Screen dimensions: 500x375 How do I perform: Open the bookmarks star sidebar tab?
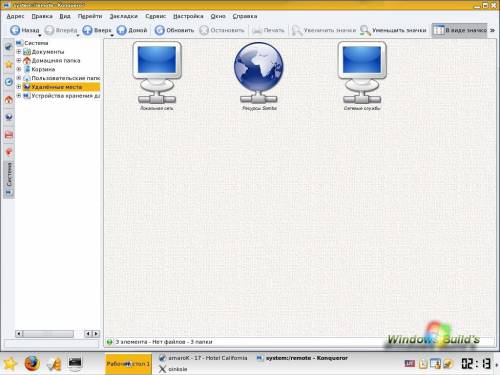point(9,64)
